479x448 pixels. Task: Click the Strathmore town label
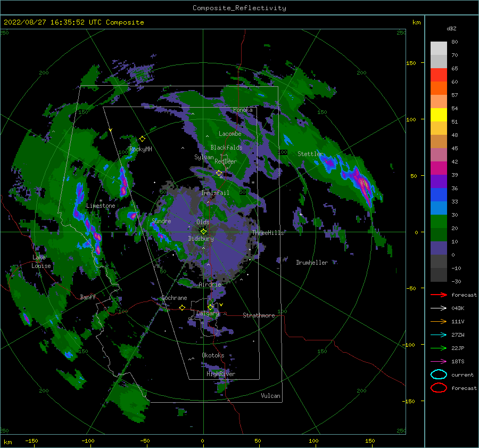click(x=259, y=315)
